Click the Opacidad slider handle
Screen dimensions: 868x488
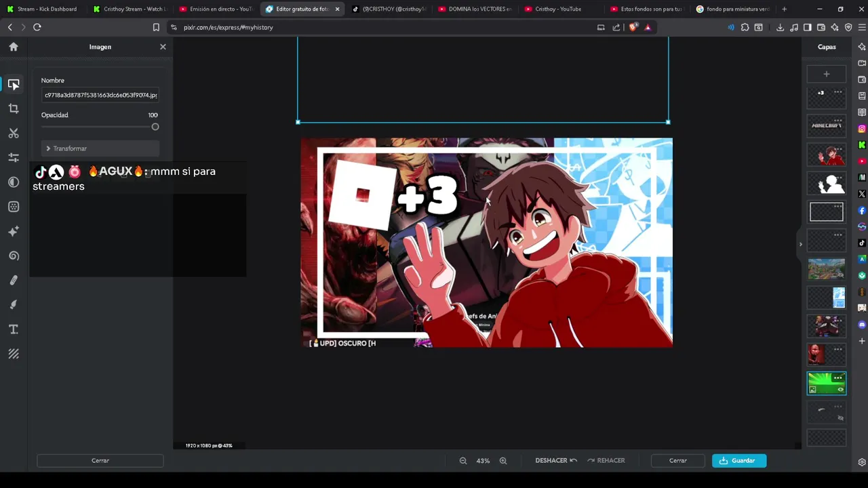click(x=155, y=127)
